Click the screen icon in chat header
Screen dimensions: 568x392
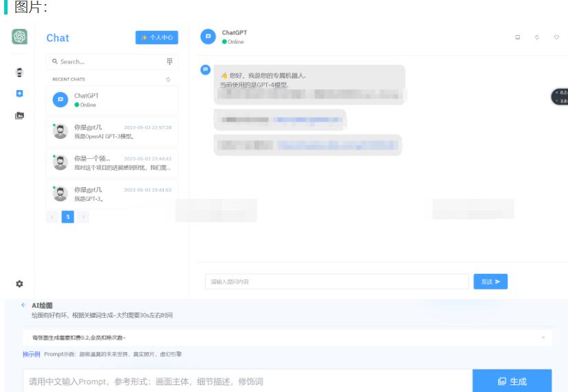pyautogui.click(x=518, y=37)
